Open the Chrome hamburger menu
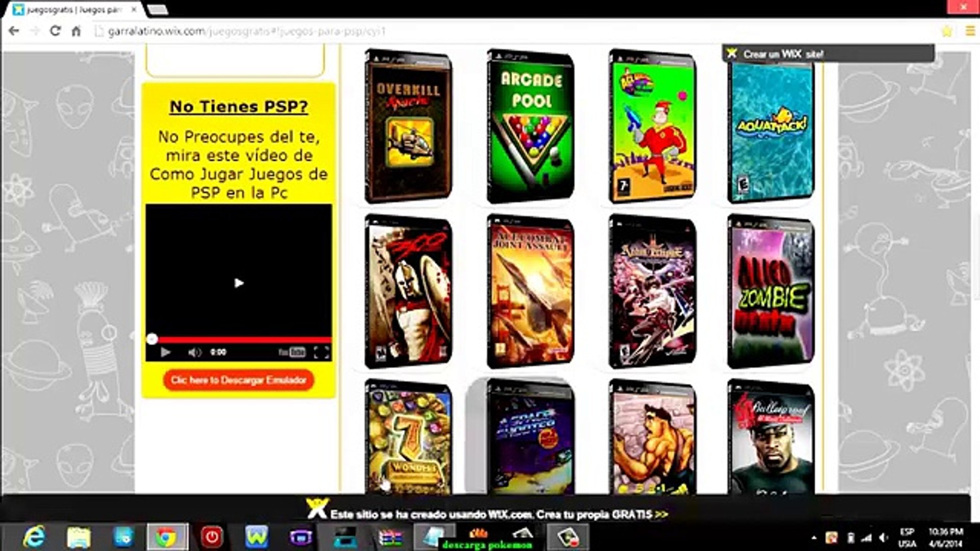 click(970, 31)
